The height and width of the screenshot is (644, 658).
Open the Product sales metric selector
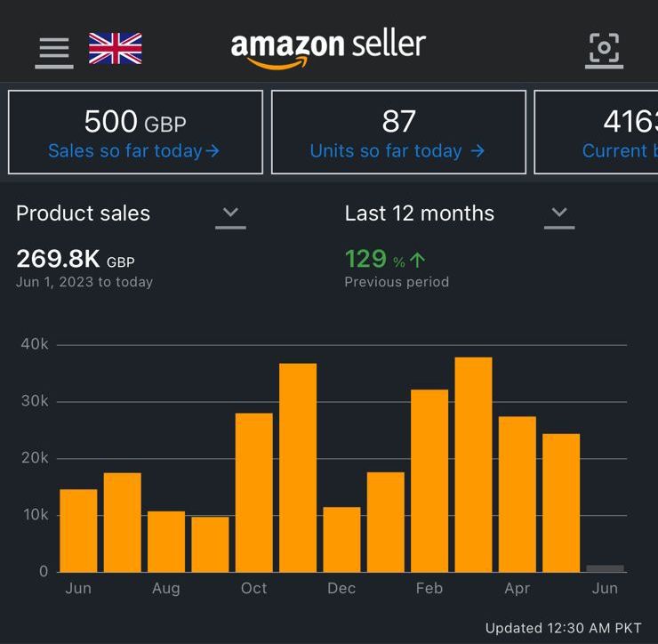pyautogui.click(x=131, y=215)
